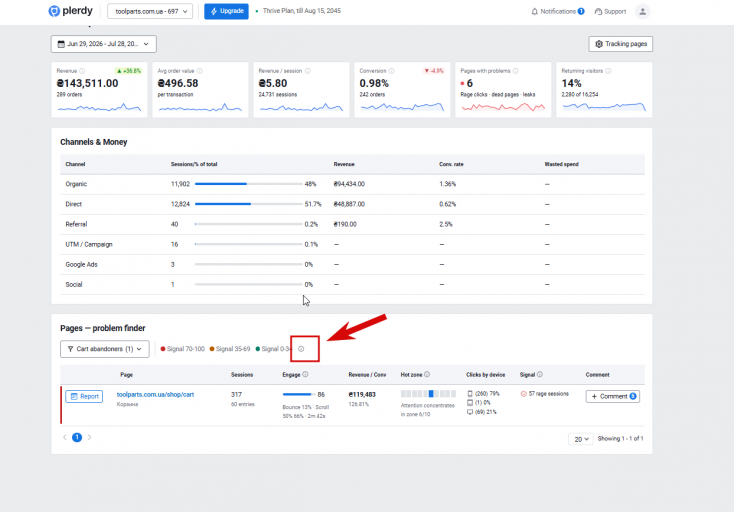Open Support headset icon
This screenshot has width=734, height=512.
pyautogui.click(x=598, y=11)
